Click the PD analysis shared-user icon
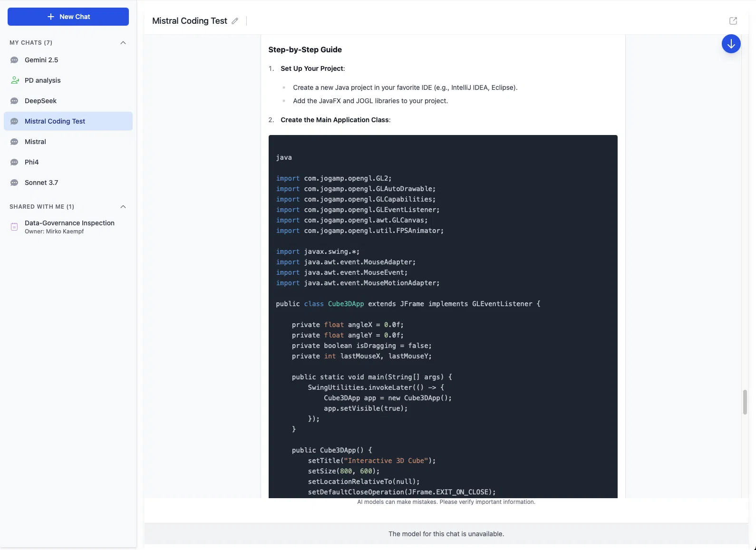The height and width of the screenshot is (550, 756). coord(15,80)
